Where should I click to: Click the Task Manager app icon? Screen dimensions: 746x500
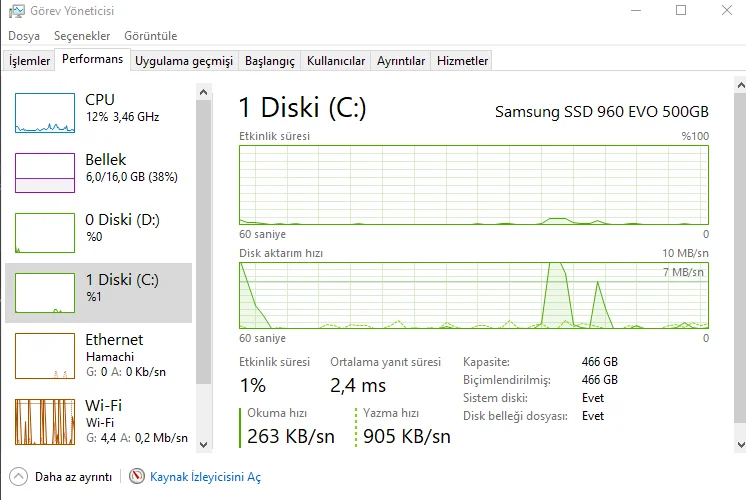[x=17, y=11]
